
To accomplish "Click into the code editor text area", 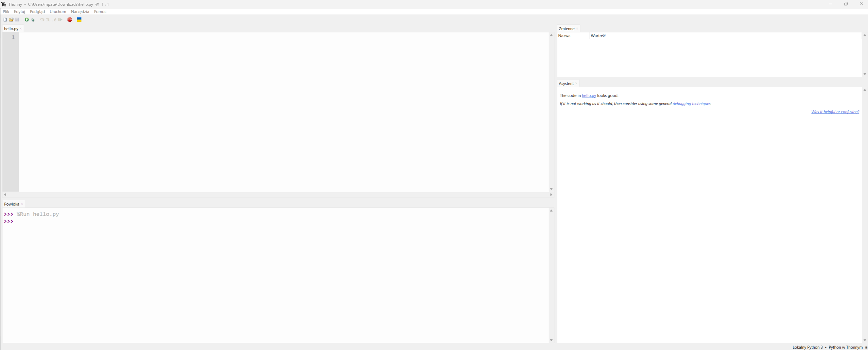I will 283,112.
